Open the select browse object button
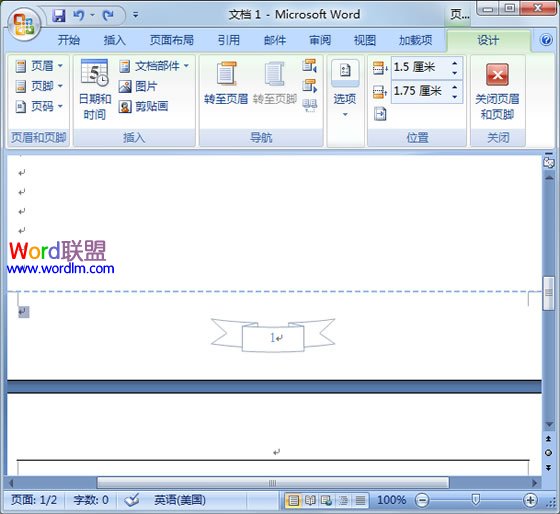 click(549, 453)
